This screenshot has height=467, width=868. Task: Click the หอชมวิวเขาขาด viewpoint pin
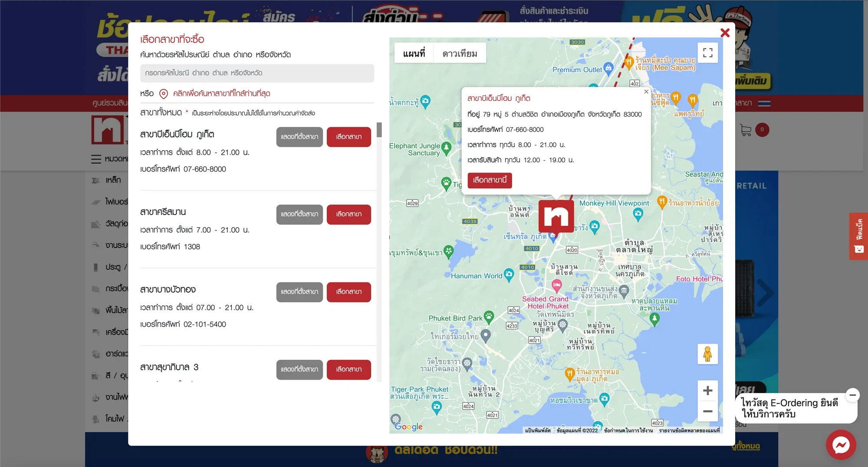(604, 399)
